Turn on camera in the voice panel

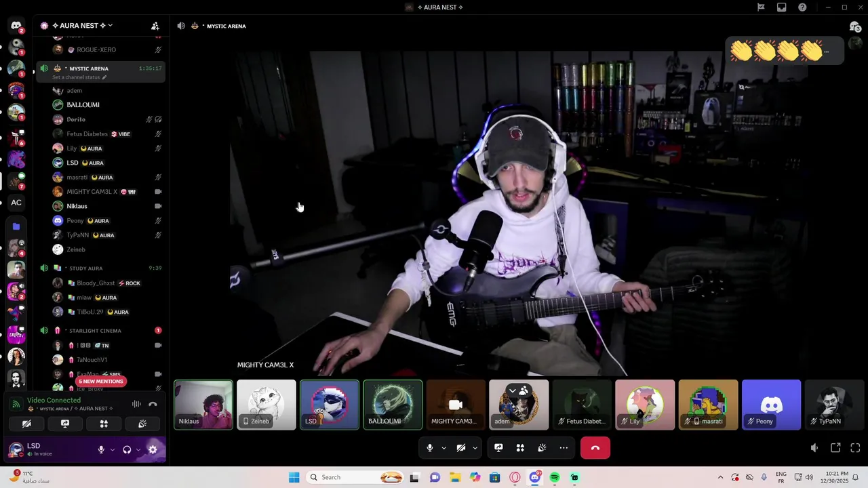pyautogui.click(x=26, y=424)
